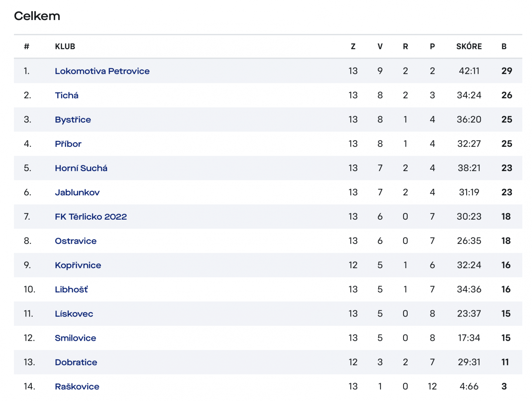Viewport: 532px width, 401px height.
Task: Select the Horní Suchá team link
Action: [81, 168]
